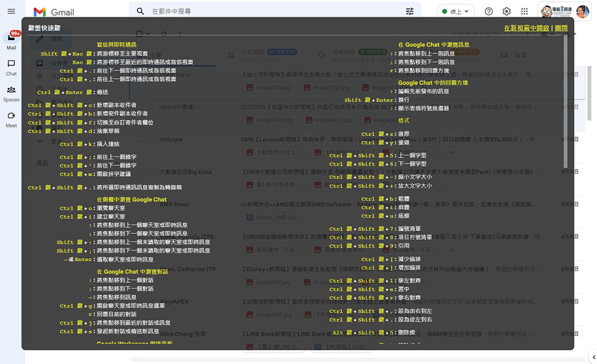Click the 將游標移至主要視窗 shortcut row

[x=94, y=54]
